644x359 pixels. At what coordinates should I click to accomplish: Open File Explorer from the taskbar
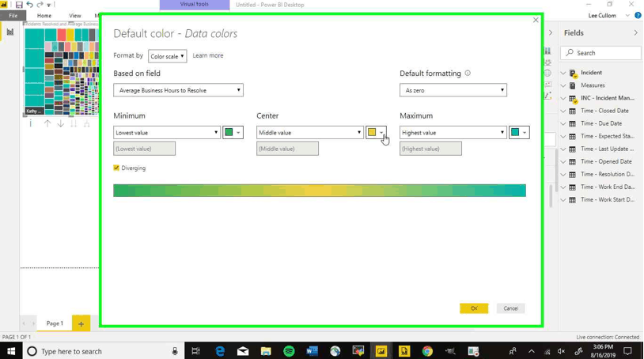click(266, 351)
